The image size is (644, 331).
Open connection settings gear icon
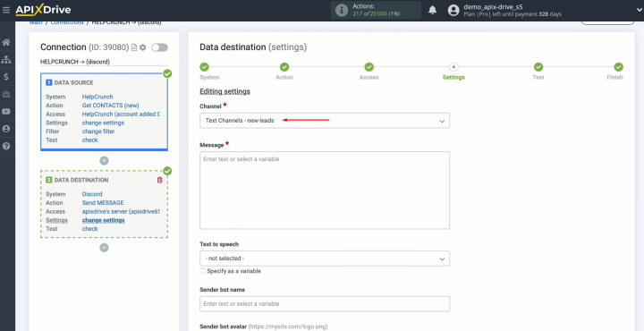(x=142, y=47)
